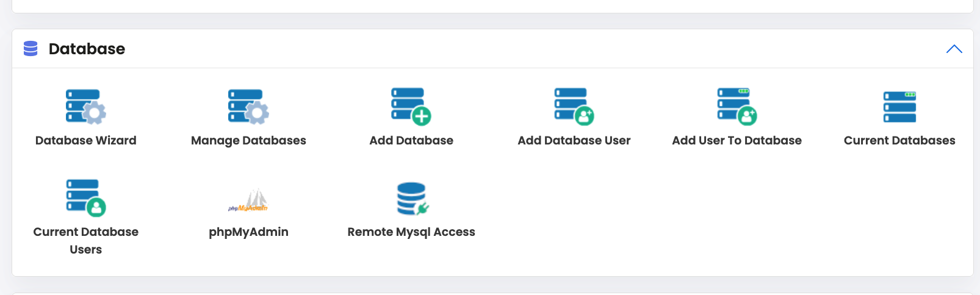Select the Add Database User label
Image resolution: width=980 pixels, height=295 pixels.
coord(574,140)
